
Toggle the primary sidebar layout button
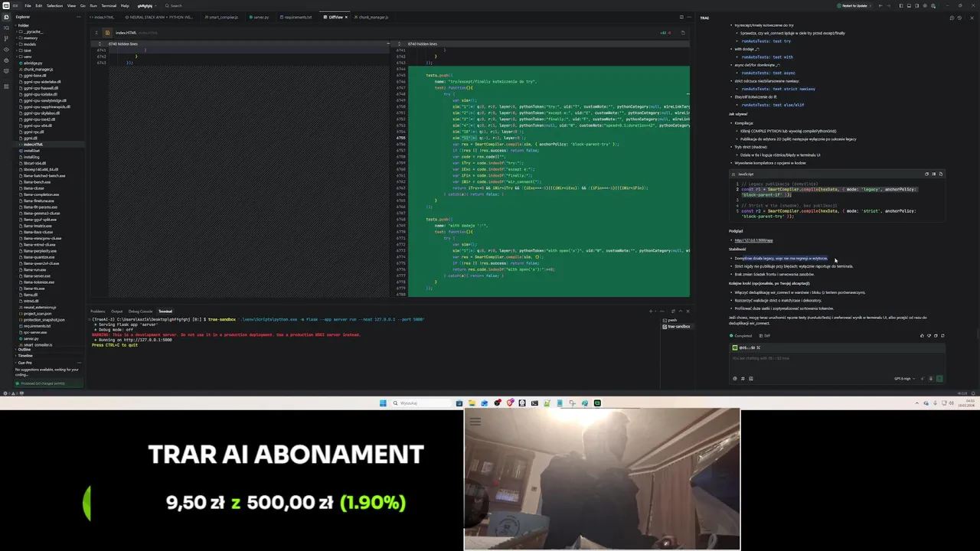901,5
